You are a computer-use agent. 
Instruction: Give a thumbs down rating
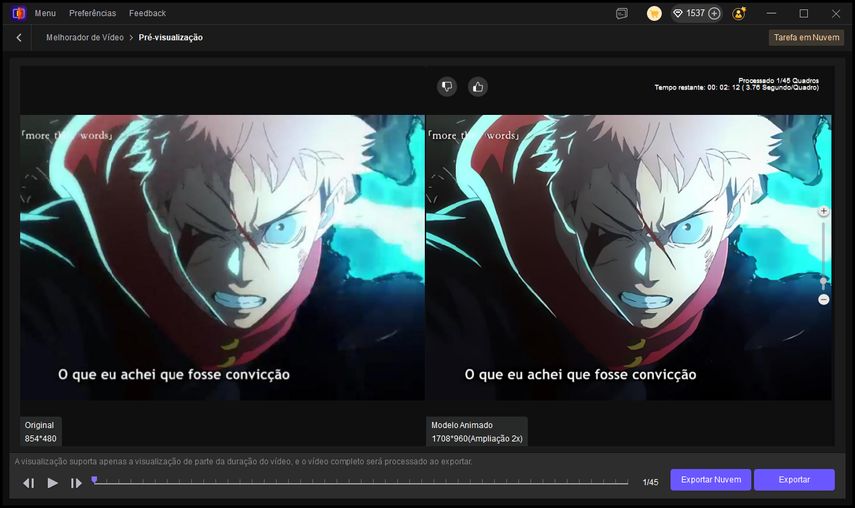tap(447, 87)
